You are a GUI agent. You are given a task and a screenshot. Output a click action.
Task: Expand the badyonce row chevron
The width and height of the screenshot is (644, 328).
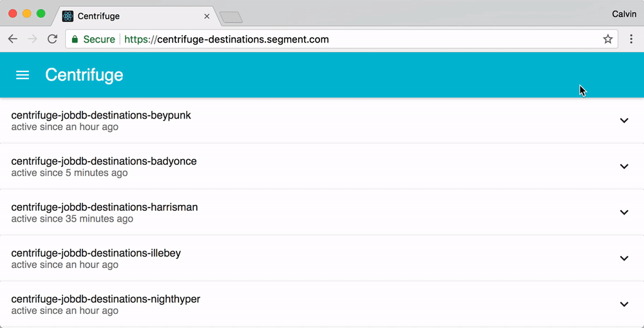(623, 166)
